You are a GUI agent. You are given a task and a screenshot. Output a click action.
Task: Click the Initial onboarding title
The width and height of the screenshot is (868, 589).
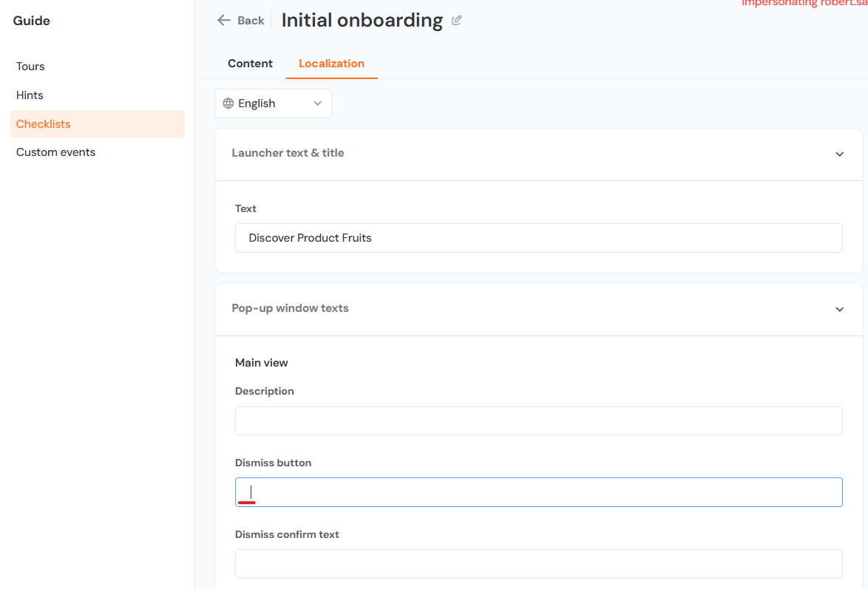[x=362, y=21]
